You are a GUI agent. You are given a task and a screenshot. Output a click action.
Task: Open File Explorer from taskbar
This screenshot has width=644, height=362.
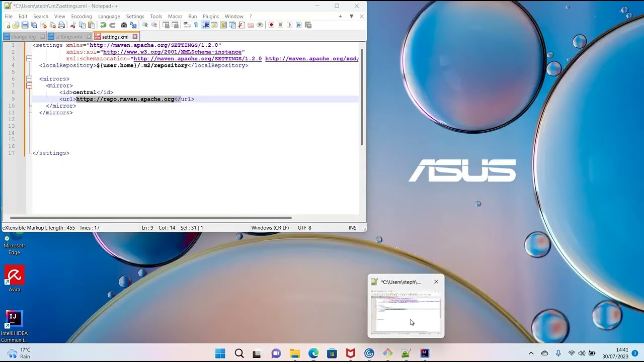pos(295,353)
